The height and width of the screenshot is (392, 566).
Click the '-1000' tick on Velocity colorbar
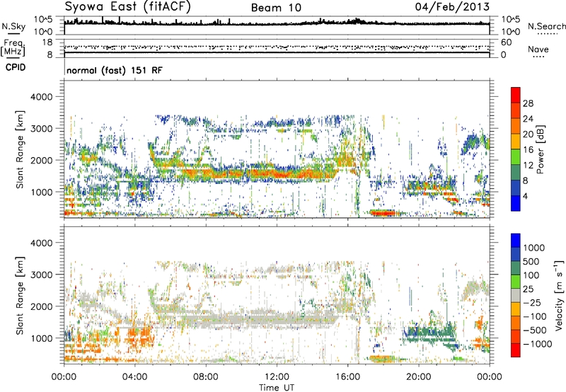pyautogui.click(x=538, y=344)
